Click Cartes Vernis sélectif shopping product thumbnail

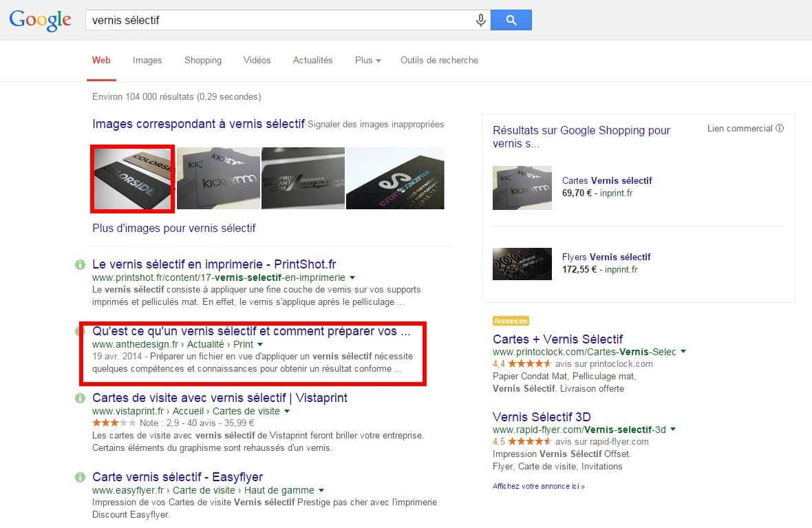[x=522, y=187]
